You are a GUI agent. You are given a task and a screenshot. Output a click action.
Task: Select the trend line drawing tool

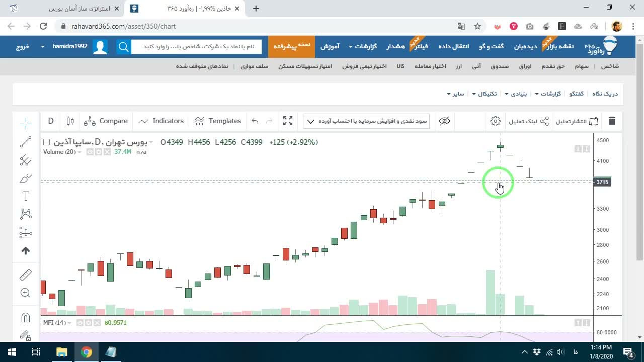click(x=26, y=142)
